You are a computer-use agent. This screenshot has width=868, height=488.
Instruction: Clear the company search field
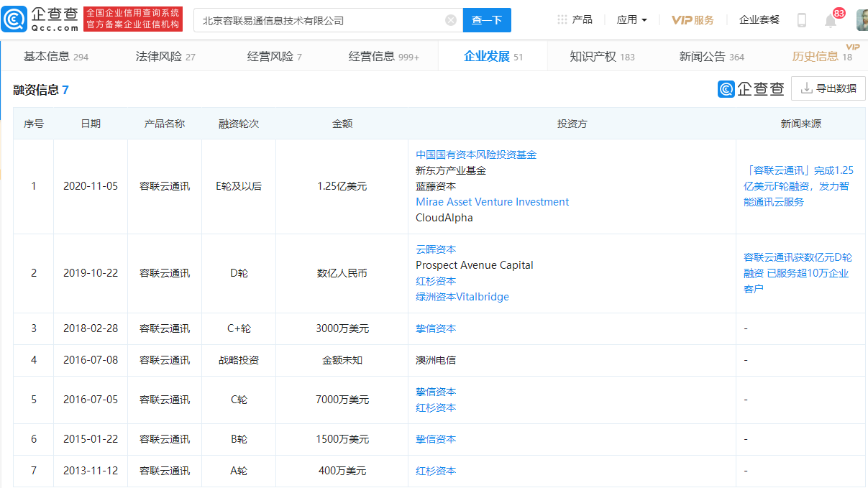point(451,20)
